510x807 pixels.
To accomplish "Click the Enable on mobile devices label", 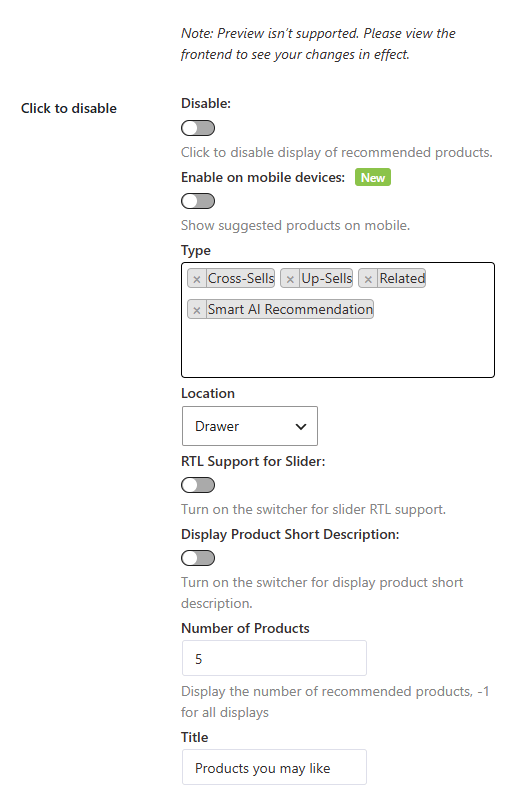I will coord(263,178).
